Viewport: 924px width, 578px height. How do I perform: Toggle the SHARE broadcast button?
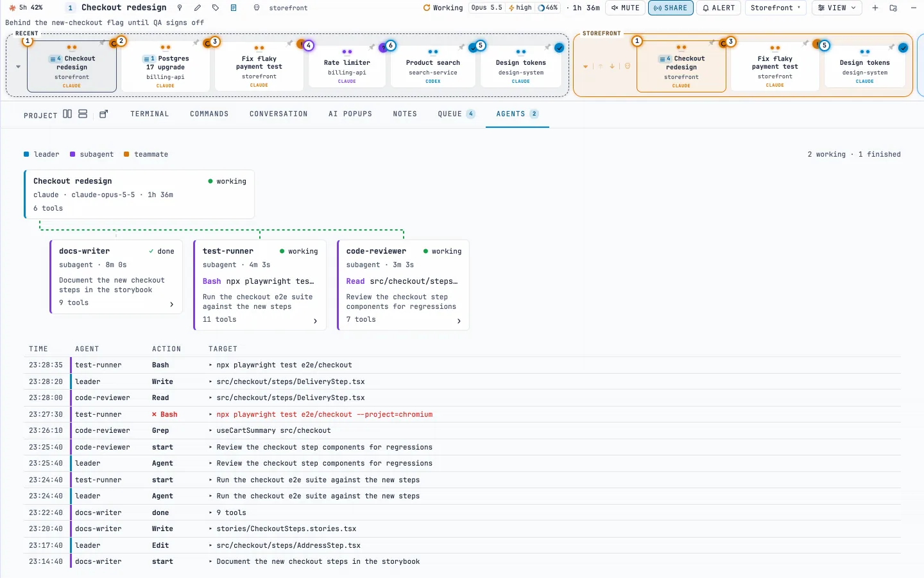pyautogui.click(x=671, y=8)
